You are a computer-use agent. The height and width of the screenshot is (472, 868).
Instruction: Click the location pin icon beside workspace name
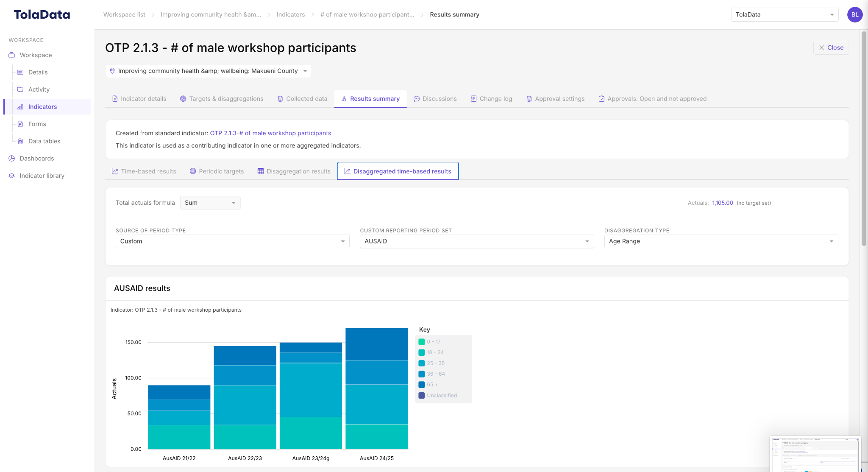click(112, 71)
